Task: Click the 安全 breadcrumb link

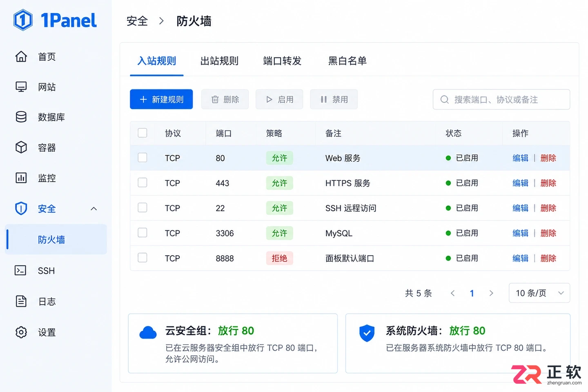Action: [x=137, y=21]
